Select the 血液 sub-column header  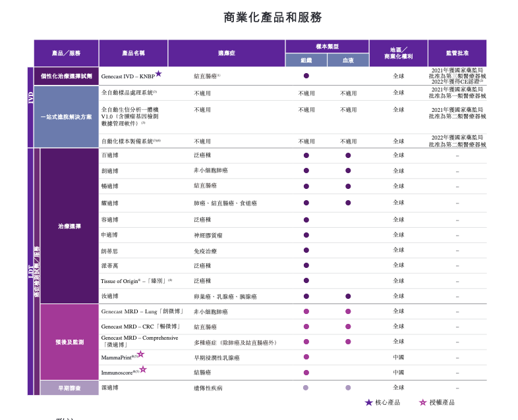[x=348, y=60]
